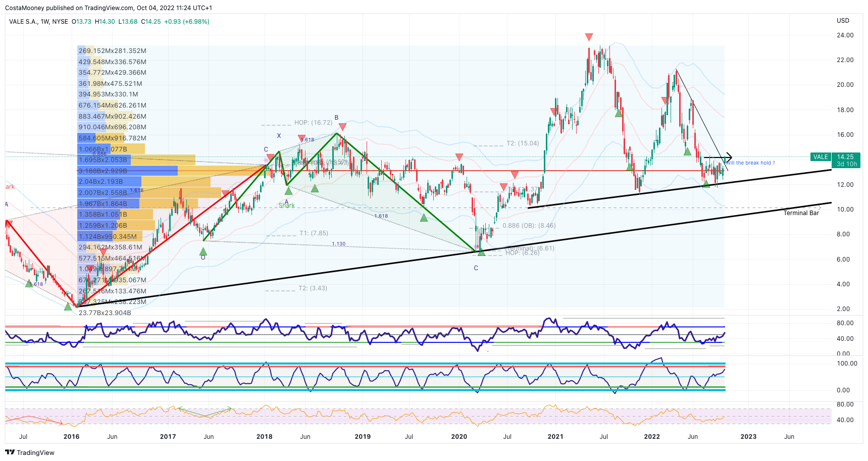Click the 18.00 price axis label
The width and height of the screenshot is (868, 461).
click(x=845, y=110)
